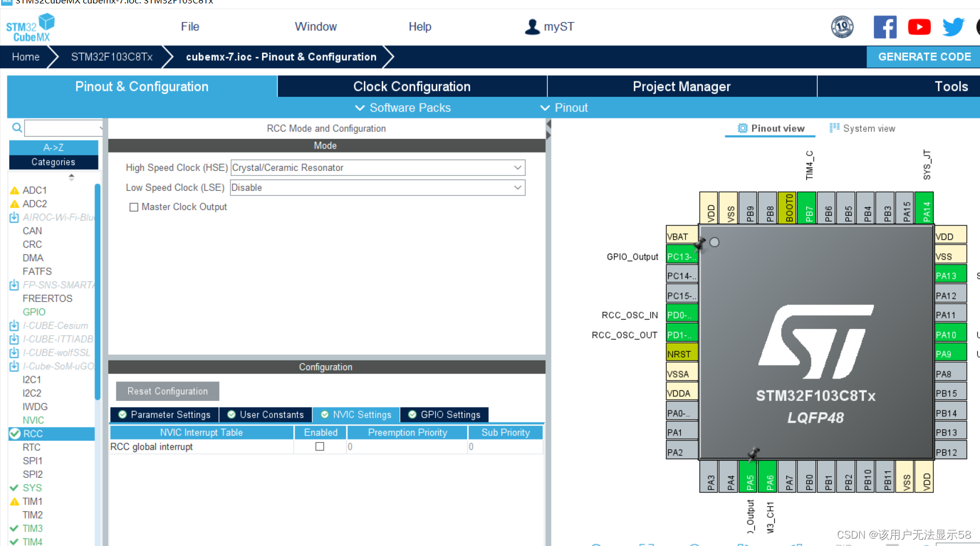Open the NVIC Settings tab
The height and width of the screenshot is (546, 980).
[x=356, y=414]
